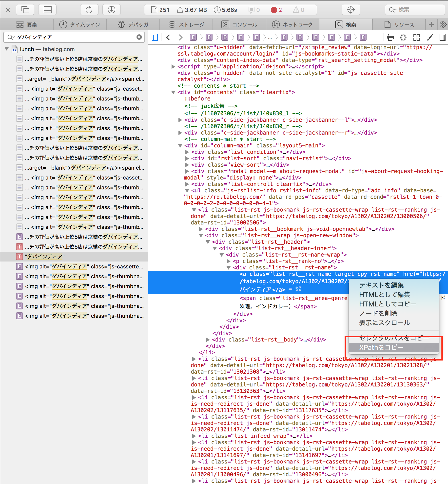Open inspector settings gear icon
The width and height of the screenshot is (448, 484).
coord(443,24)
